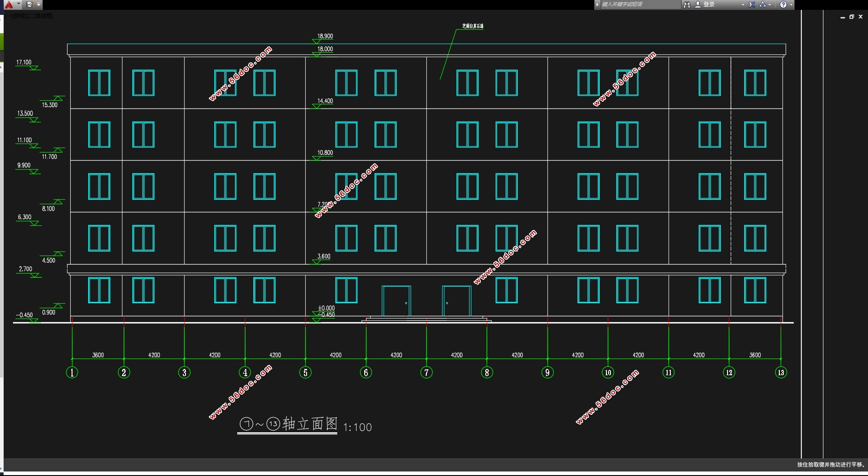Viewport: 868px width, 476px height.
Task: Open the 俯视 view control menu
Action: point(20,16)
